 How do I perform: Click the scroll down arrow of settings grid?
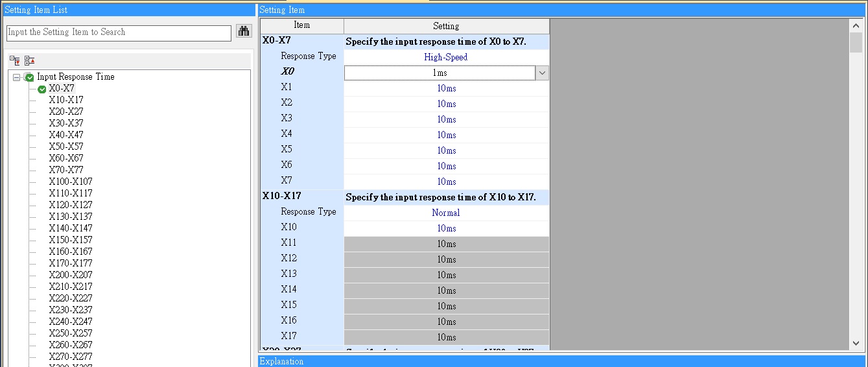pyautogui.click(x=856, y=343)
